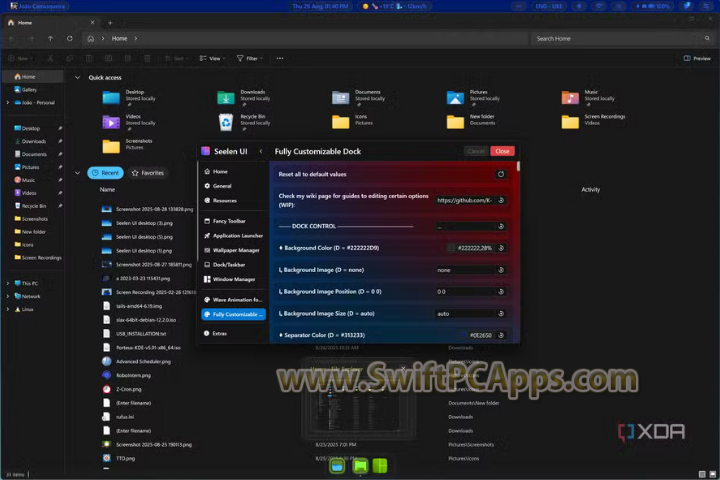Expand This PC in navigation pane
The height and width of the screenshot is (480, 720).
[8, 283]
